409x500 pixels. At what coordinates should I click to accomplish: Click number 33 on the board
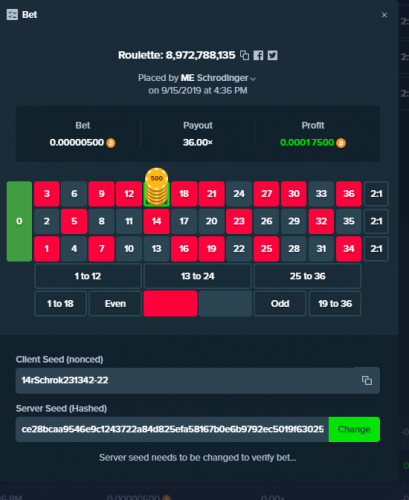[x=321, y=194]
